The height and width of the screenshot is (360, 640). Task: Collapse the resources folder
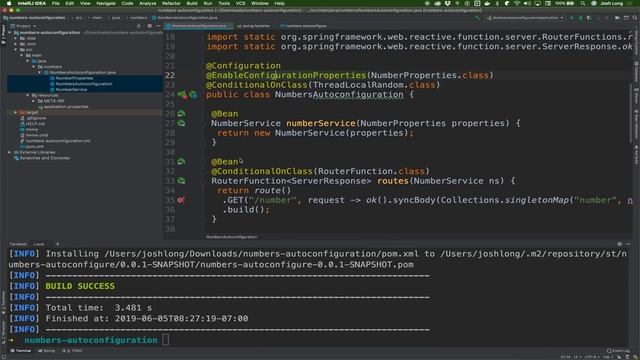(28, 95)
